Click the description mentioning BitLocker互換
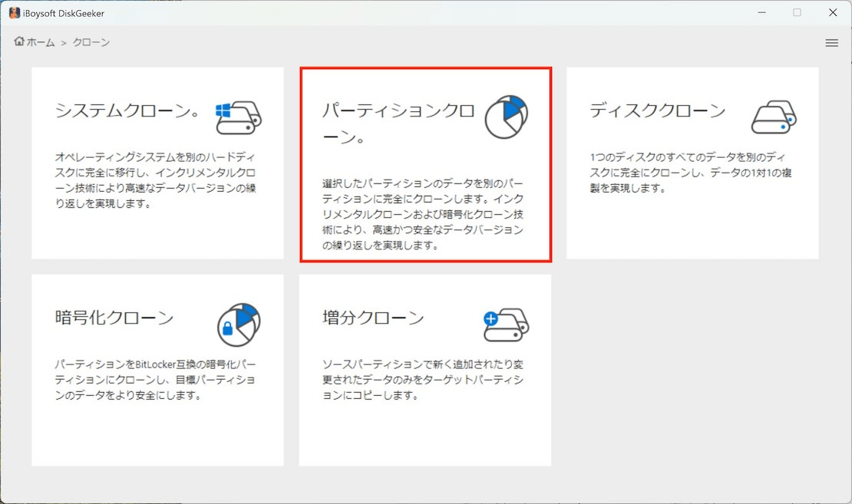Viewport: 852px width, 504px height. click(x=155, y=380)
